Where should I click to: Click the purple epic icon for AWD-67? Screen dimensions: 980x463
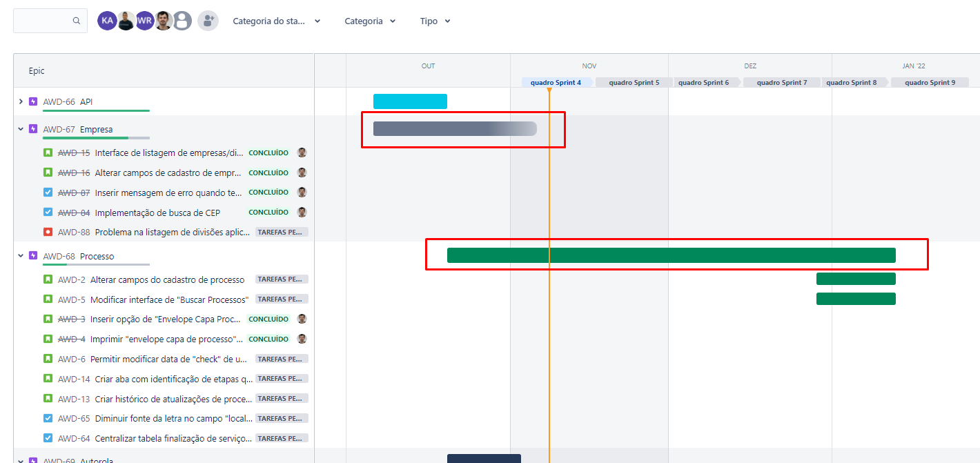tap(33, 129)
